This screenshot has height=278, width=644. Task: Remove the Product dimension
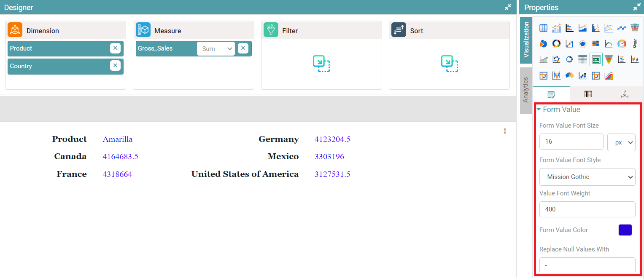coord(115,48)
